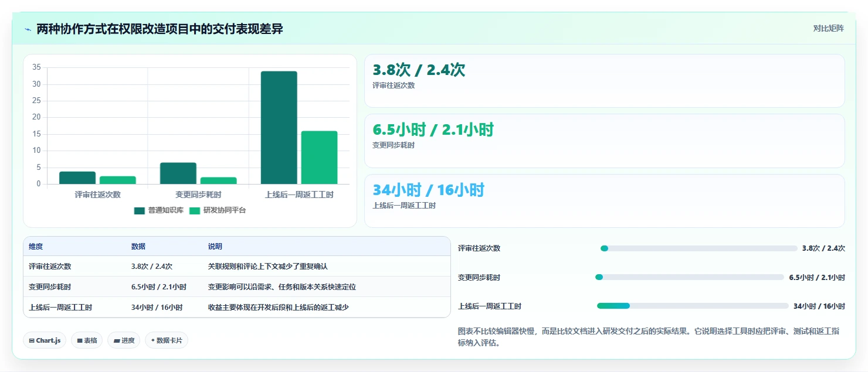The height and width of the screenshot is (372, 868).
Task: Click the 评审往返次数 caption in metric card
Action: (x=394, y=86)
